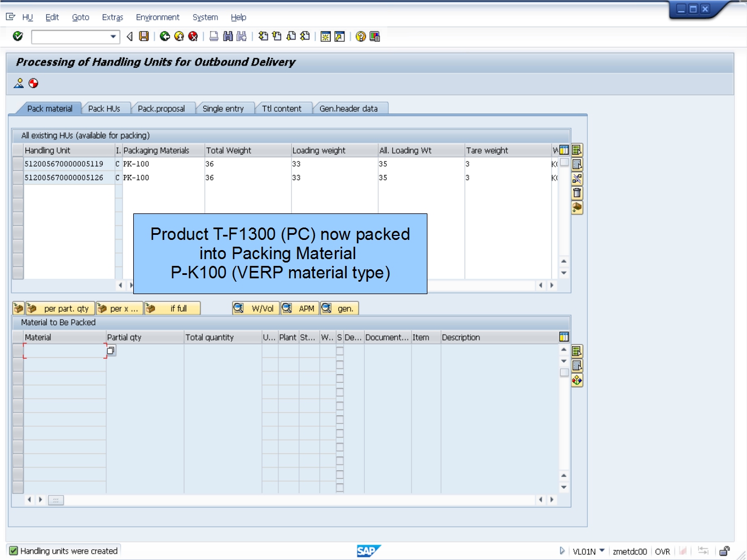The image size is (747, 560).
Task: Select all rows in All existing HUs table
Action: tap(577, 150)
